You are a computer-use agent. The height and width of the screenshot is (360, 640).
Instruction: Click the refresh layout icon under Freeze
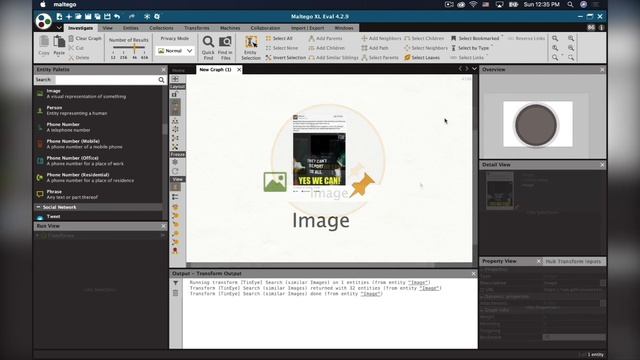175,171
